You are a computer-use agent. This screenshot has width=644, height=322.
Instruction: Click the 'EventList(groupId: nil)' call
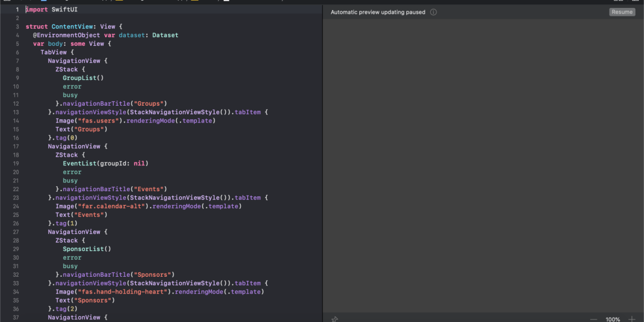tap(105, 164)
